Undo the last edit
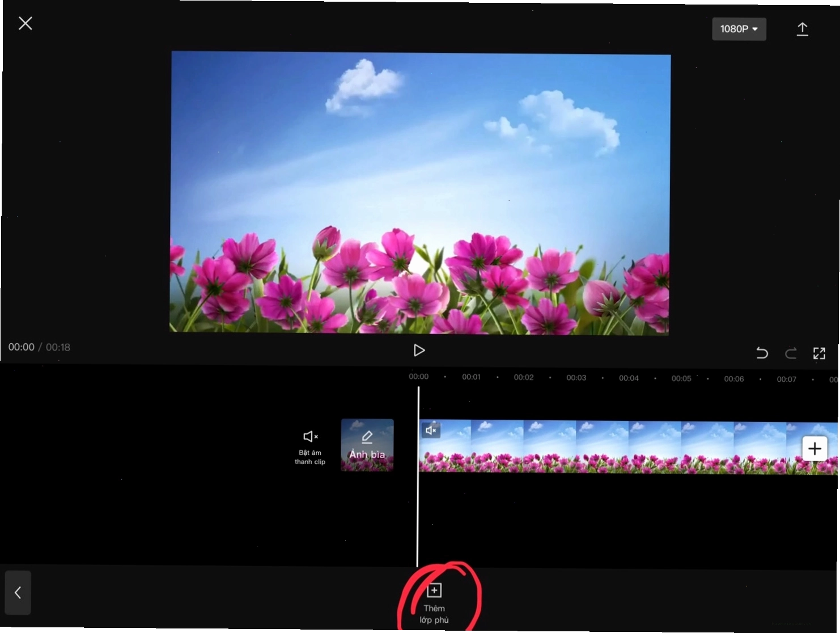The image size is (840, 633). point(762,353)
